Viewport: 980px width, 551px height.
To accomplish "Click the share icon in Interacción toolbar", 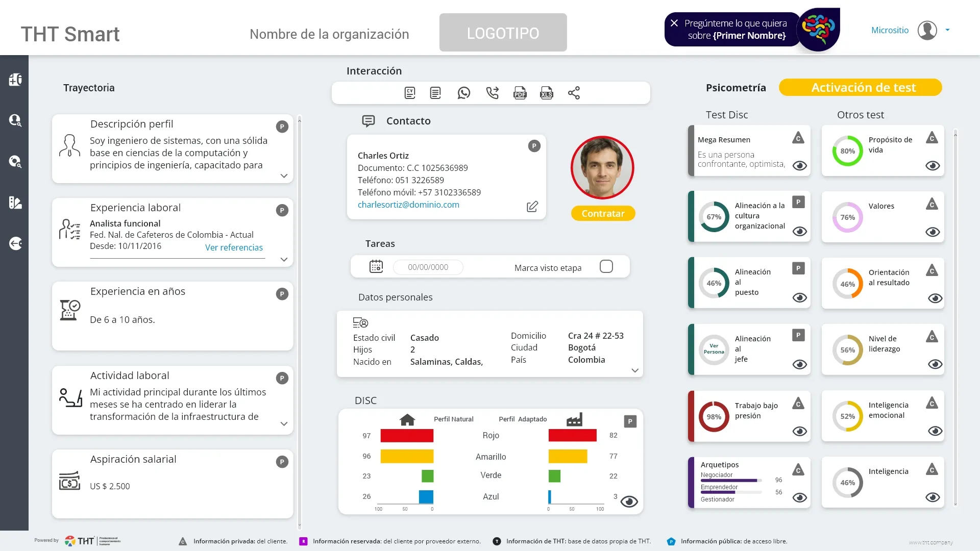I will (574, 93).
